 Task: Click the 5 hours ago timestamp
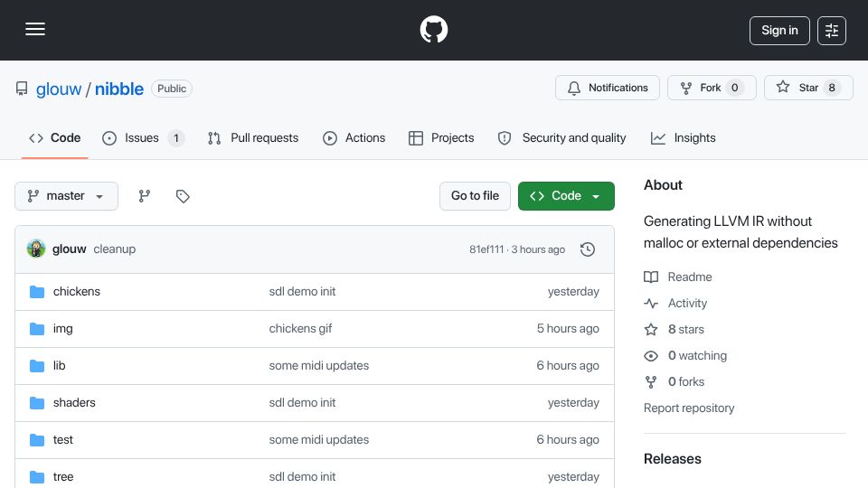[568, 329]
